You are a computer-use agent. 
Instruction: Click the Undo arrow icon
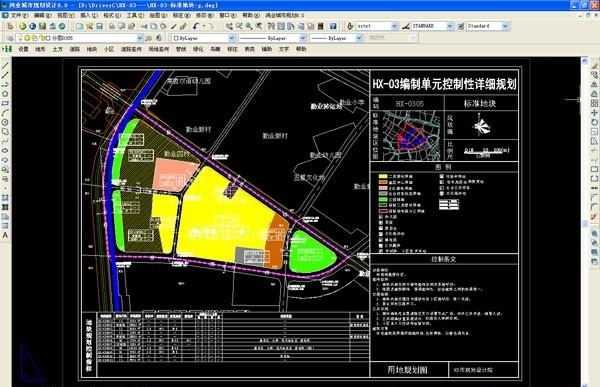(x=196, y=26)
